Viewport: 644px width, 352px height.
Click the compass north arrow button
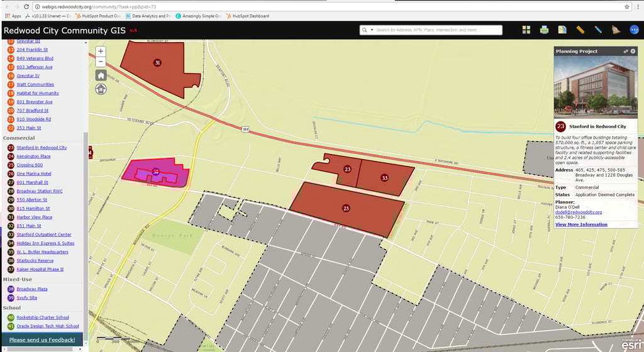click(x=101, y=89)
